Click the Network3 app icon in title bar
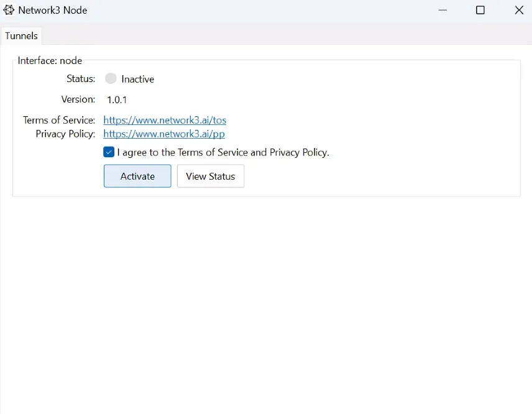The image size is (532, 414). click(9, 10)
